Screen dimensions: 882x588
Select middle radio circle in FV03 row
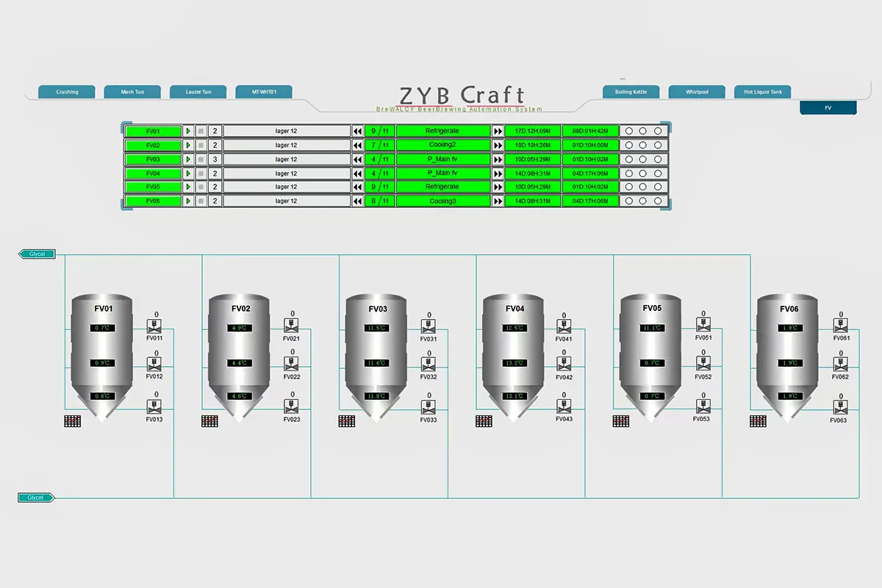tap(643, 159)
